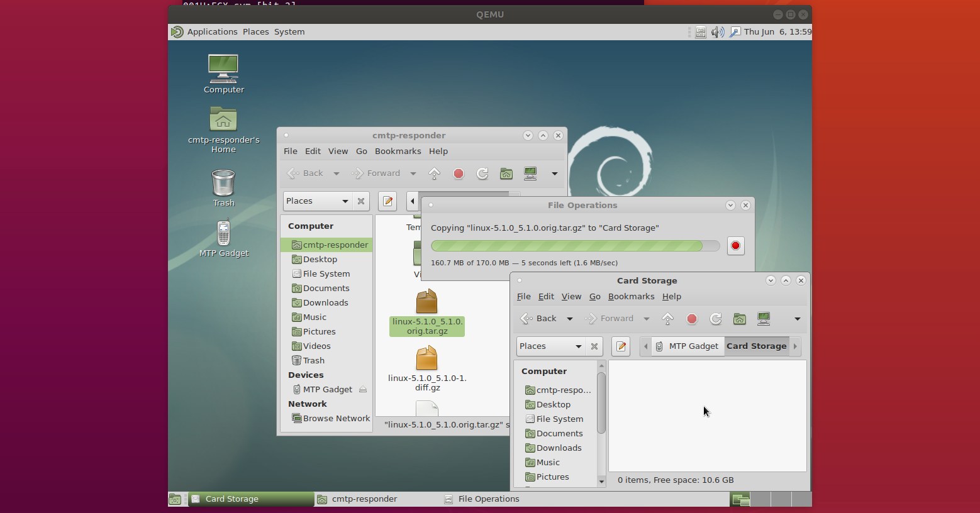980x513 pixels.
Task: Open the Places panel menu
Action: point(256,32)
